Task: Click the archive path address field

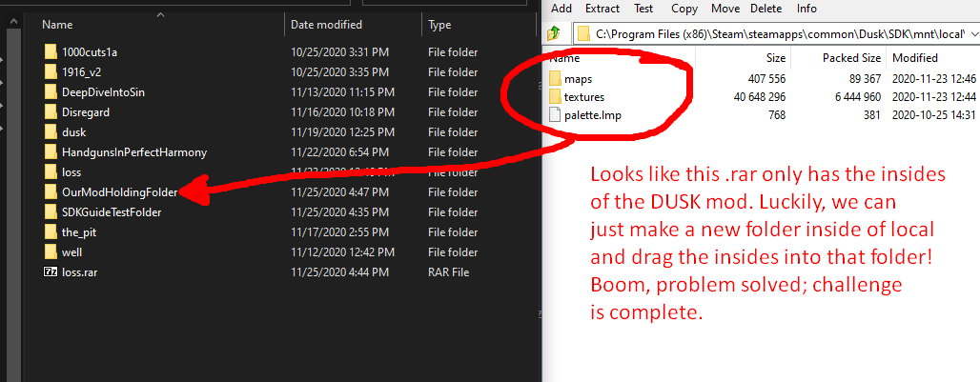Action: [x=776, y=33]
